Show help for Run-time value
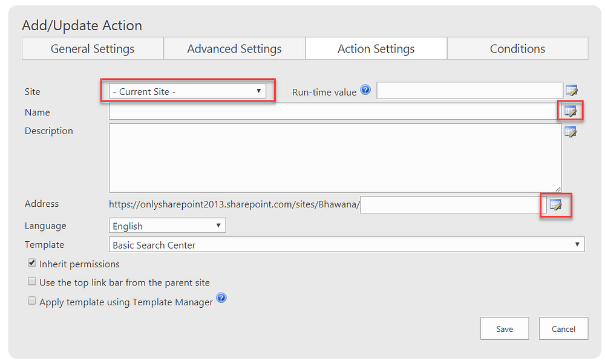 tap(365, 90)
